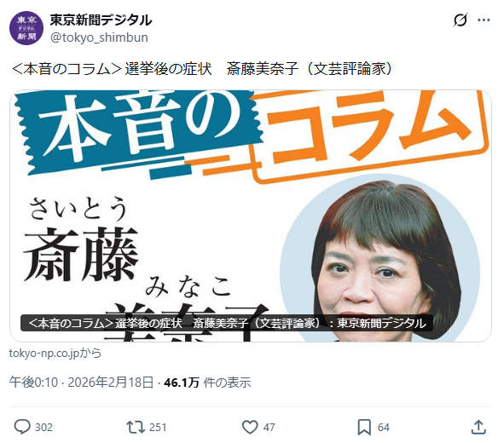
Task: Open the three-dot more options menu
Action: point(484,20)
